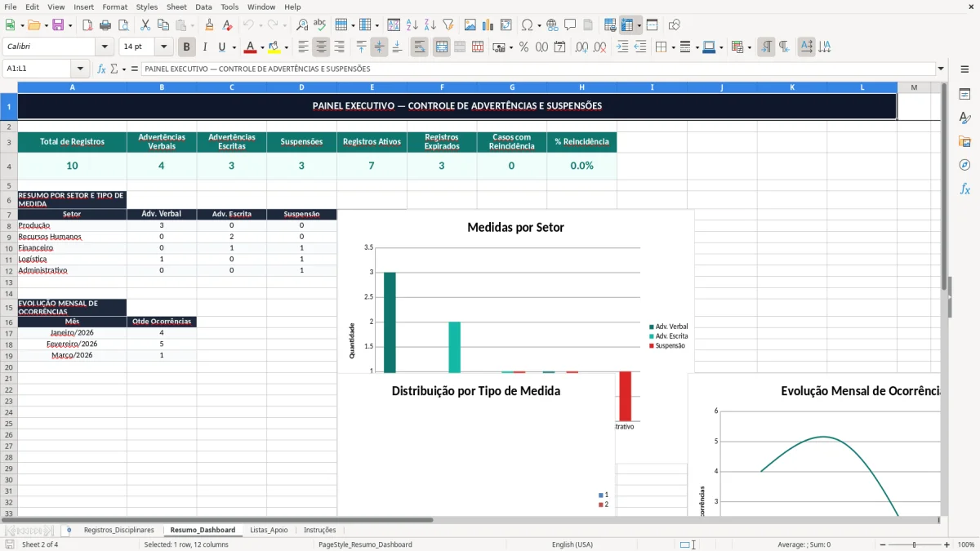Open the Function Wizard fx icon
Screen dimensions: 980x551
pos(102,69)
